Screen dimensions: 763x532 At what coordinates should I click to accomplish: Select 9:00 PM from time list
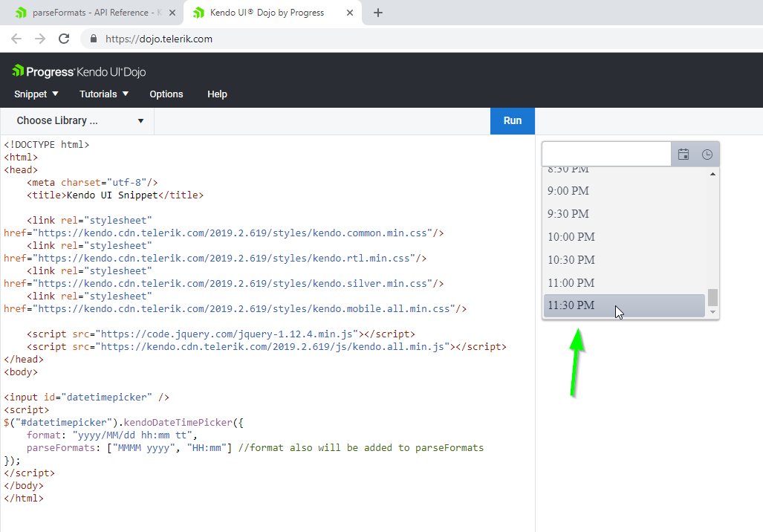click(x=624, y=191)
